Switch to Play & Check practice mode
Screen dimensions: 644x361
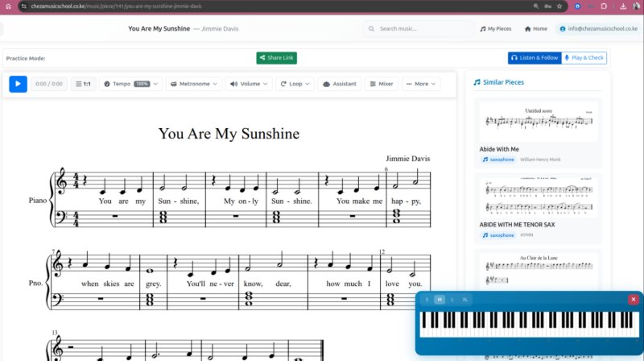584,58
